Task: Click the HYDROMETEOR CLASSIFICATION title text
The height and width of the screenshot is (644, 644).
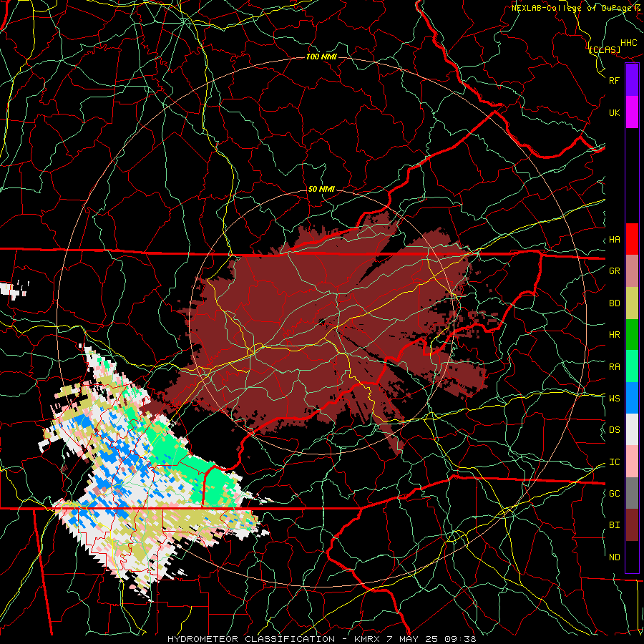Action: tap(251, 639)
